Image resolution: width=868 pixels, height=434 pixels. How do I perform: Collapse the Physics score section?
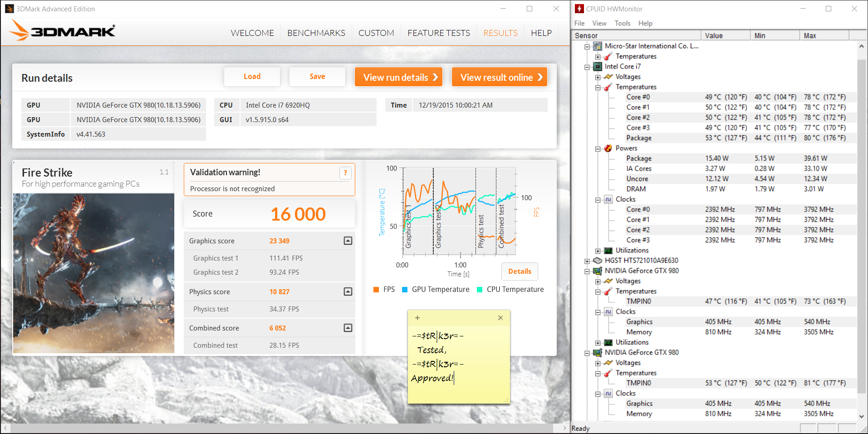pyautogui.click(x=348, y=291)
